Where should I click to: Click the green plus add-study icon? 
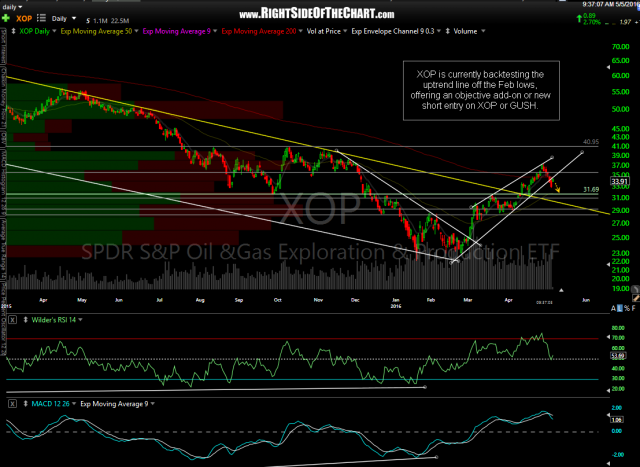(x=6, y=18)
